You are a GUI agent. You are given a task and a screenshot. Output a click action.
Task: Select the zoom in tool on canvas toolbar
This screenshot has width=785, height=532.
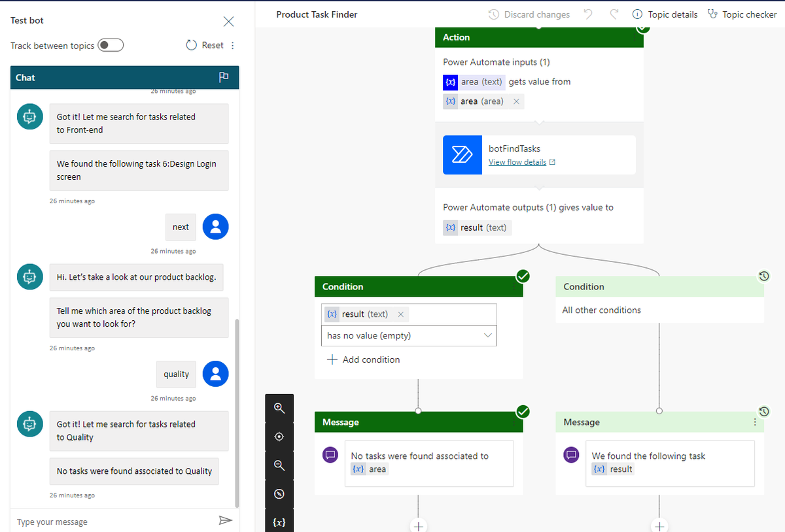[279, 408]
